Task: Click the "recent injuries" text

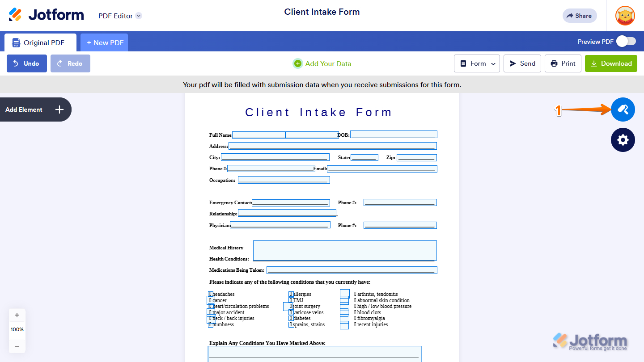Action: pyautogui.click(x=373, y=324)
